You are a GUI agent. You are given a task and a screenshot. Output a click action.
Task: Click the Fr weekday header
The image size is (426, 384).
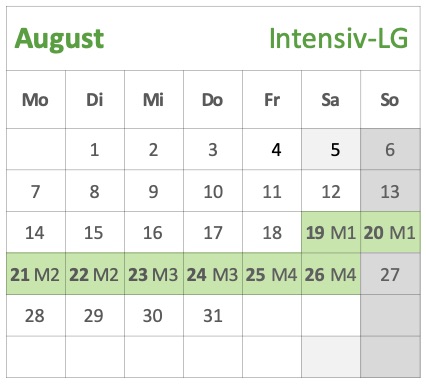tap(272, 100)
